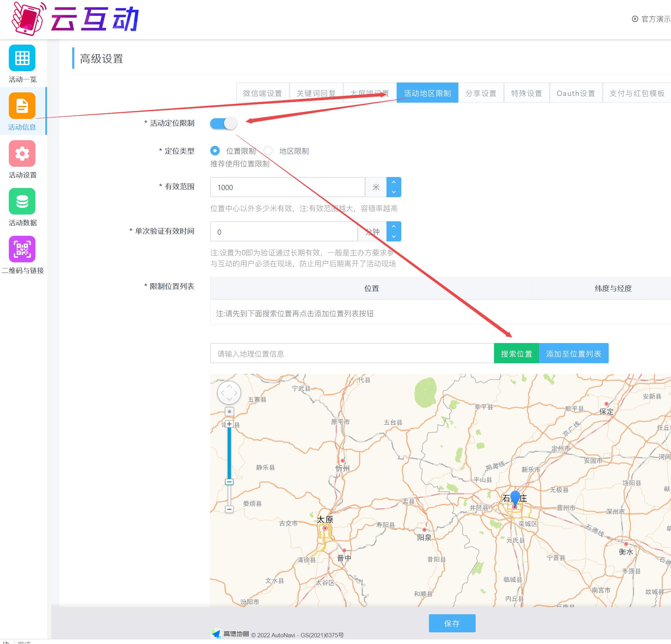Click the map zoom slider handle
The height and width of the screenshot is (644, 671).
pyautogui.click(x=229, y=482)
